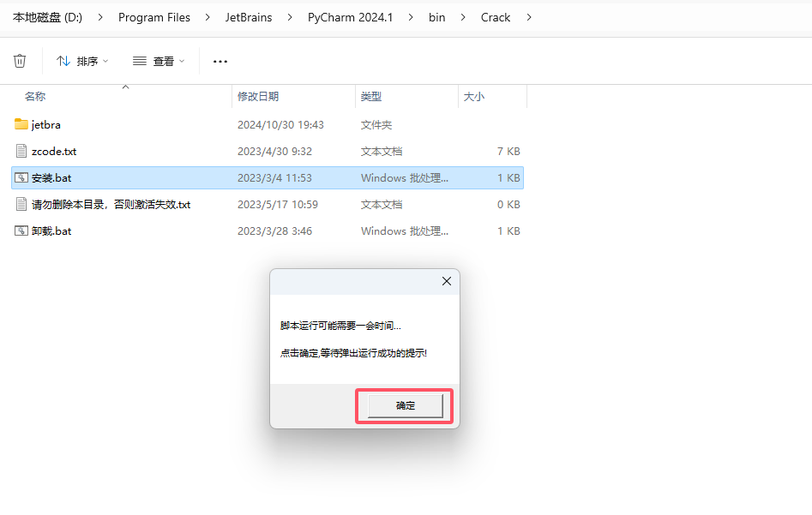Click the 2023/4/30 9:32 date cell
Viewport: 812px width, 515px height.
274,151
